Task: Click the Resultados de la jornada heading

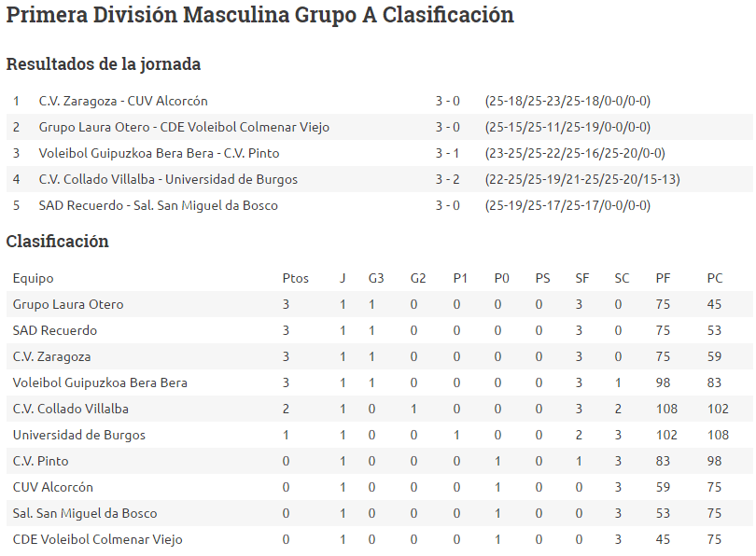Action: point(104,63)
